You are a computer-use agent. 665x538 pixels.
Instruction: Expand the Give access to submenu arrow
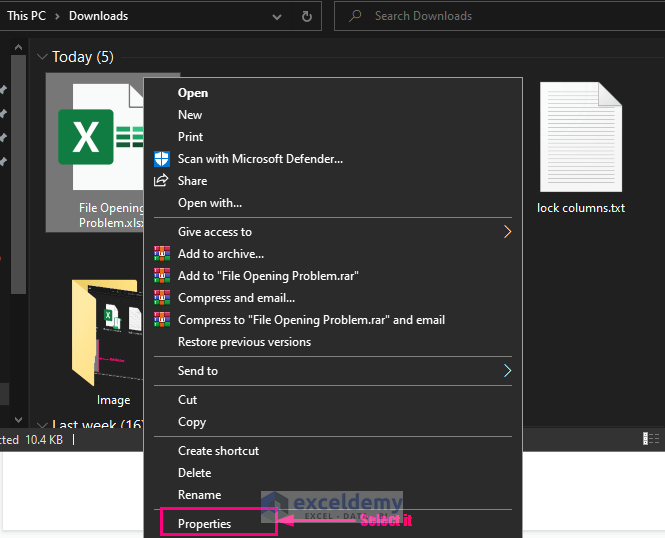(507, 231)
